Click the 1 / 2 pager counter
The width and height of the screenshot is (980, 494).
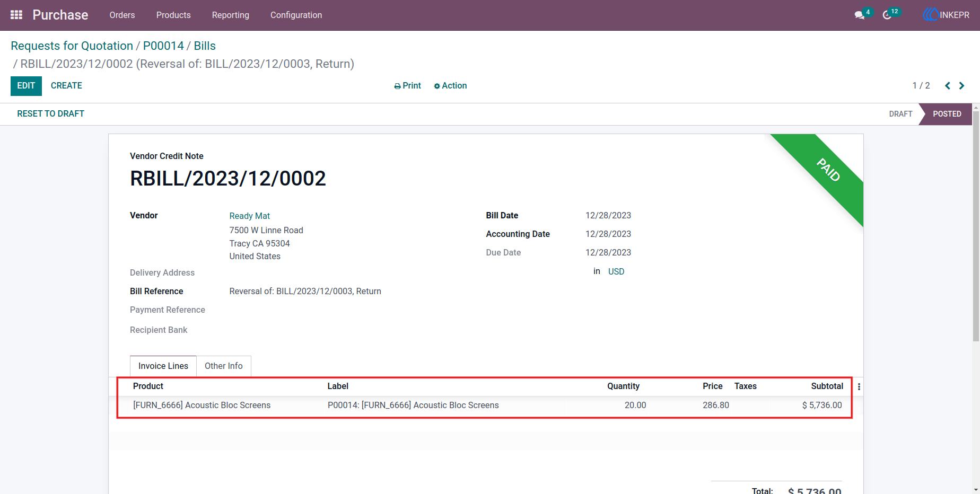click(921, 86)
